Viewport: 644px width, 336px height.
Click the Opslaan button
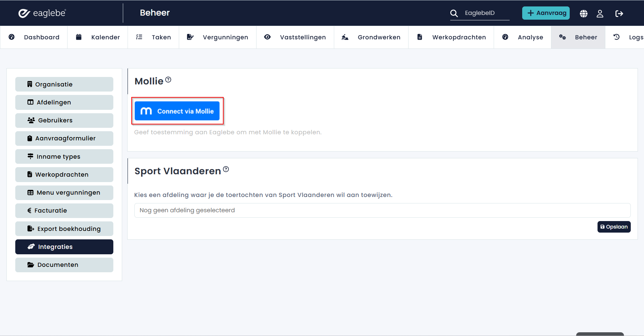[614, 227]
